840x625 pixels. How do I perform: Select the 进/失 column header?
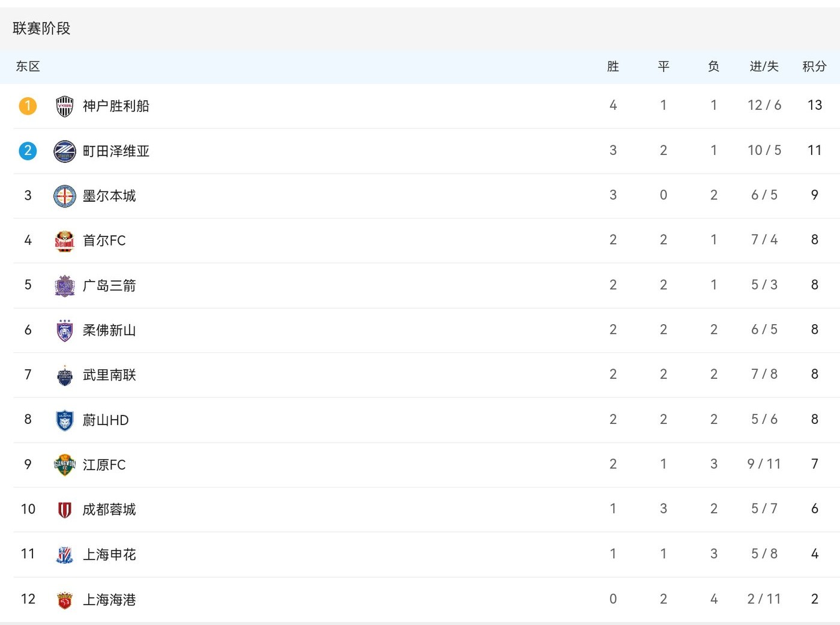coord(764,67)
